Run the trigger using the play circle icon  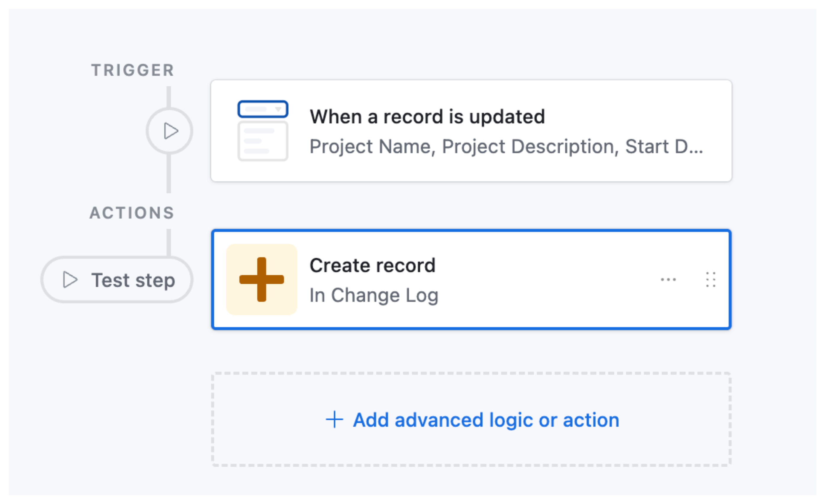click(x=169, y=131)
